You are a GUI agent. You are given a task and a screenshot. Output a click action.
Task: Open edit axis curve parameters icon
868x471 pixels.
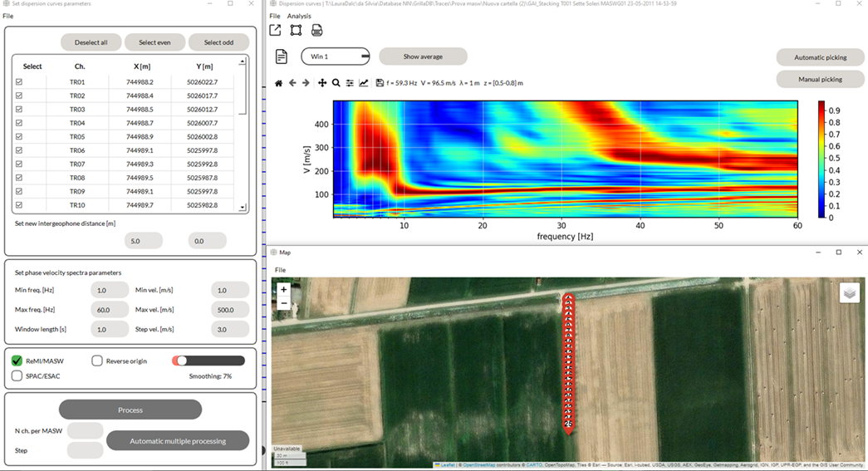[x=364, y=83]
